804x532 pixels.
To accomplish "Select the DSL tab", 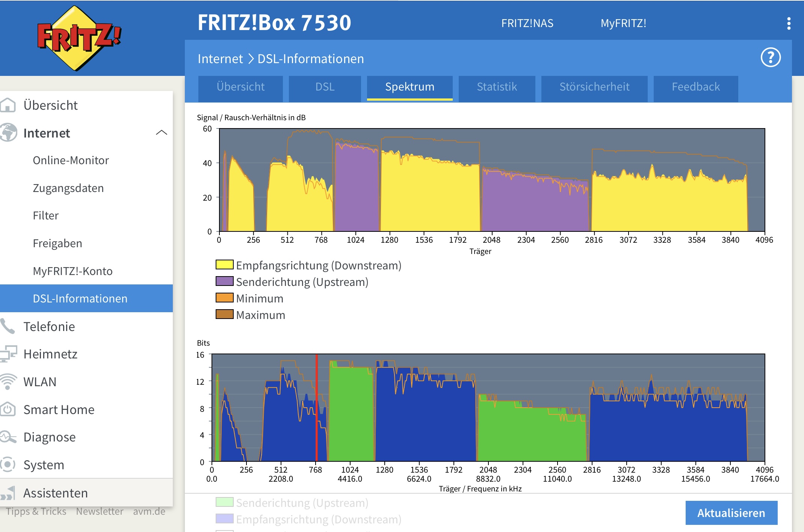I will click(325, 87).
